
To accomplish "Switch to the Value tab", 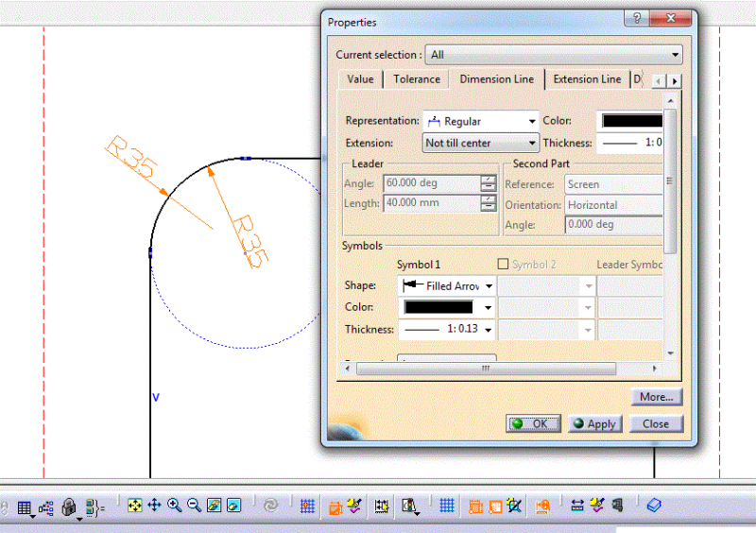I will point(360,79).
